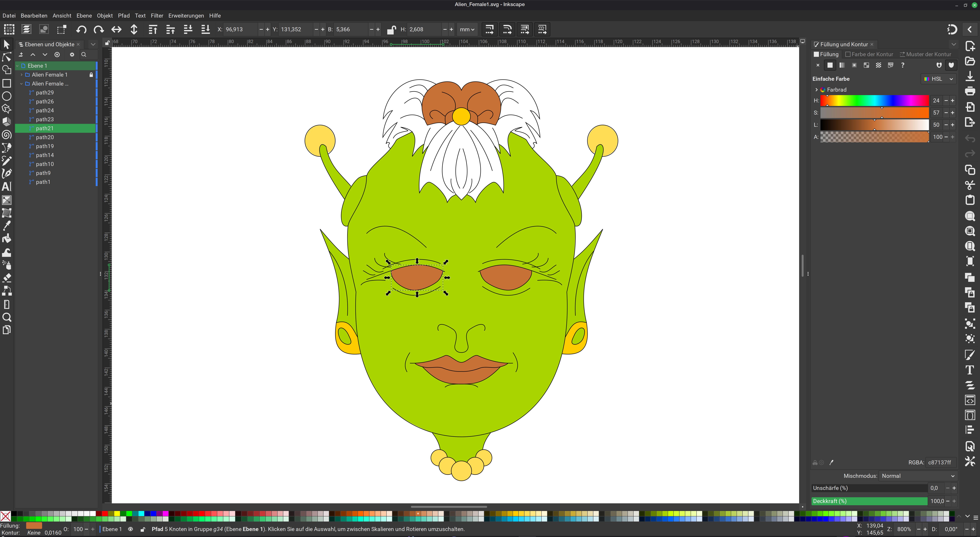Flip selection vertically

point(134,29)
